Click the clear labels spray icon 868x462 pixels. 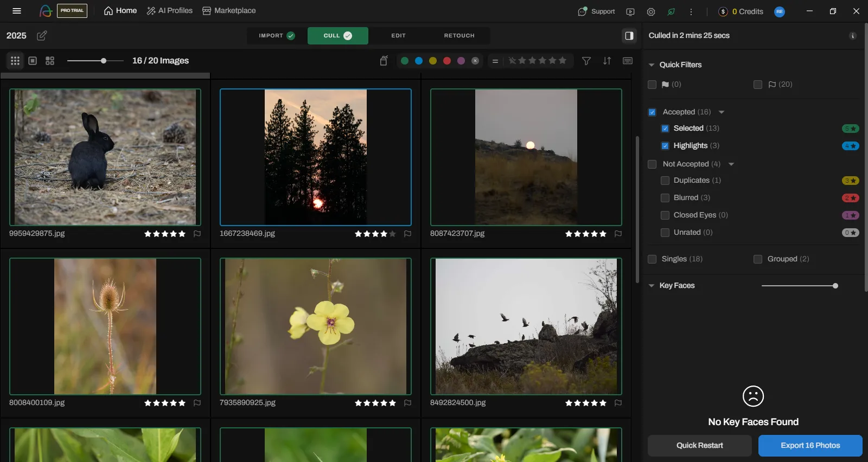pyautogui.click(x=384, y=61)
